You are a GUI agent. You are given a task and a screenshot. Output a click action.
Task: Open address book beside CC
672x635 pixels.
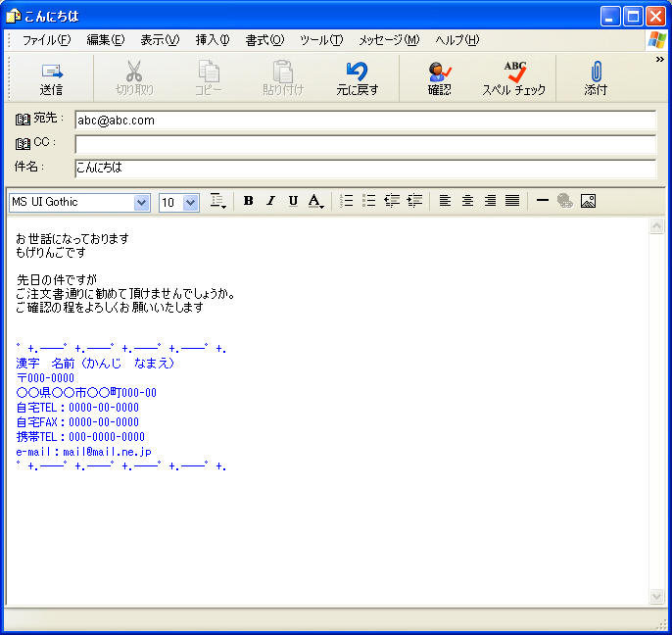(x=23, y=144)
